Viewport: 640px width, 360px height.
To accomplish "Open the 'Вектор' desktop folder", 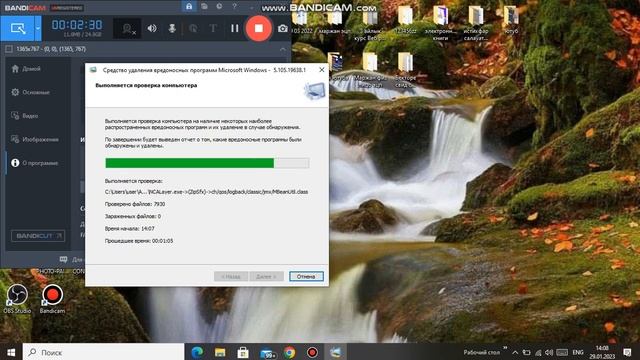I will (x=405, y=69).
